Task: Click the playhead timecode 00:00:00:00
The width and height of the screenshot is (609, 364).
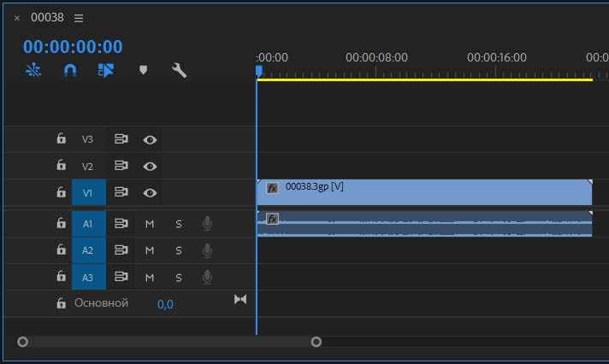Action: (73, 46)
